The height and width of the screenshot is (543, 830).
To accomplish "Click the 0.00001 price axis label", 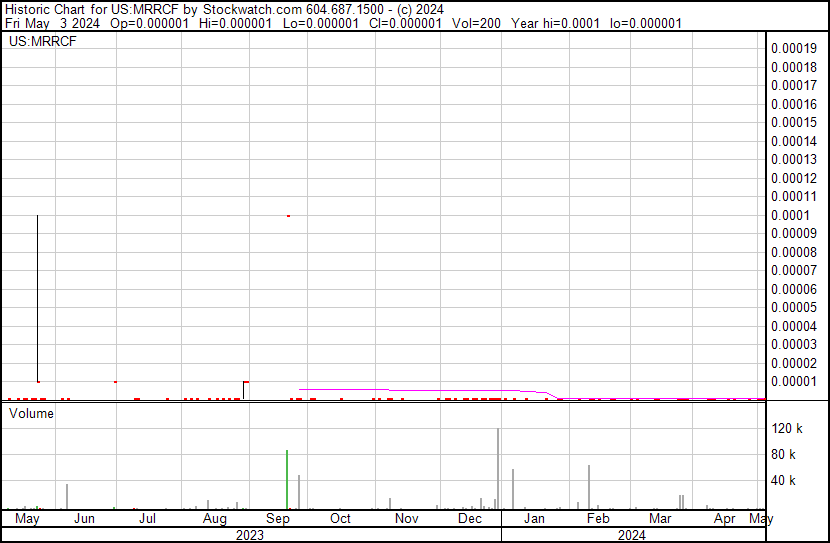I will 794,382.
